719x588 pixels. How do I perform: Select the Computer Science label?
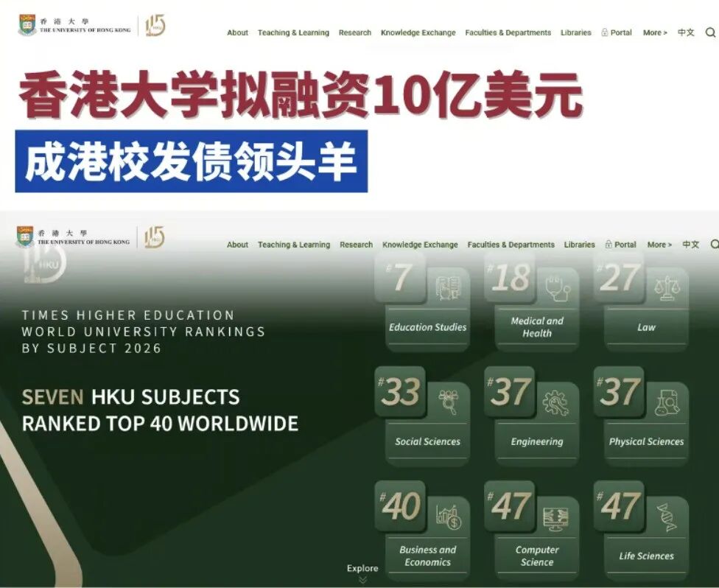point(537,556)
